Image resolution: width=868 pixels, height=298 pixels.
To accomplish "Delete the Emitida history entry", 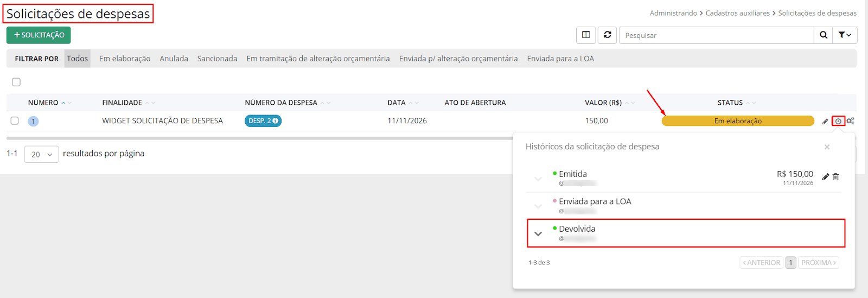I will [836, 176].
